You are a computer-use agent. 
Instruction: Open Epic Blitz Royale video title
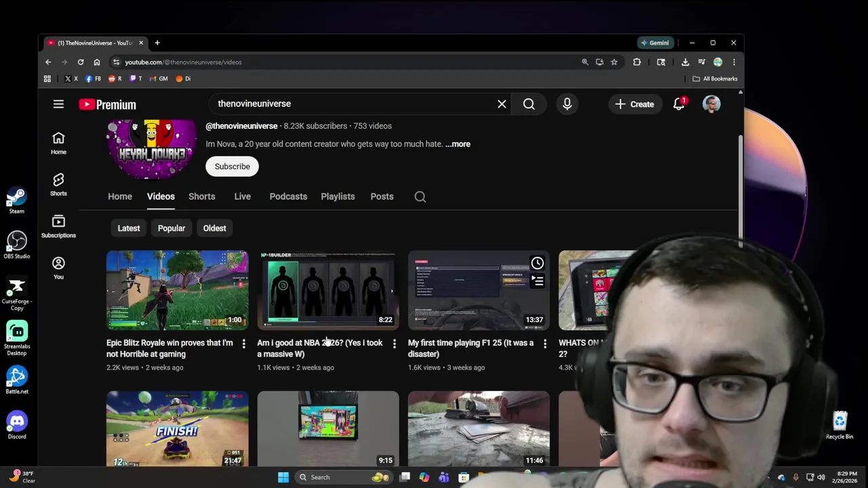point(170,348)
